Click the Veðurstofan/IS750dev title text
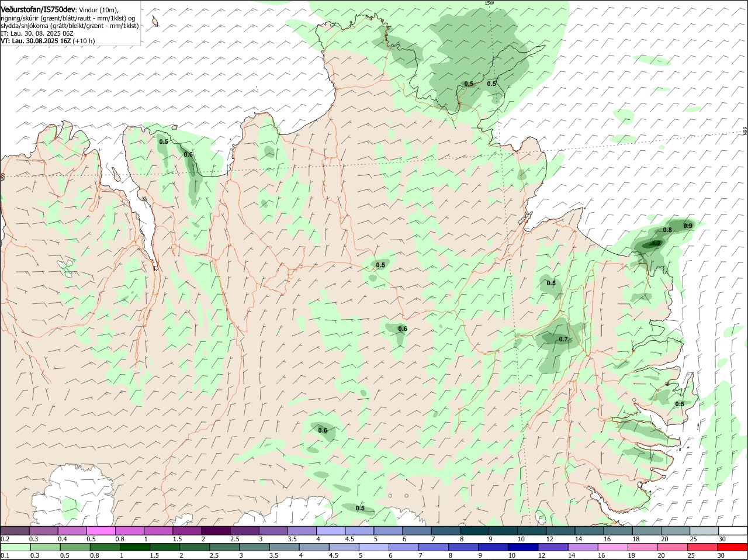Image resolution: width=748 pixels, height=560 pixels. (x=38, y=9)
